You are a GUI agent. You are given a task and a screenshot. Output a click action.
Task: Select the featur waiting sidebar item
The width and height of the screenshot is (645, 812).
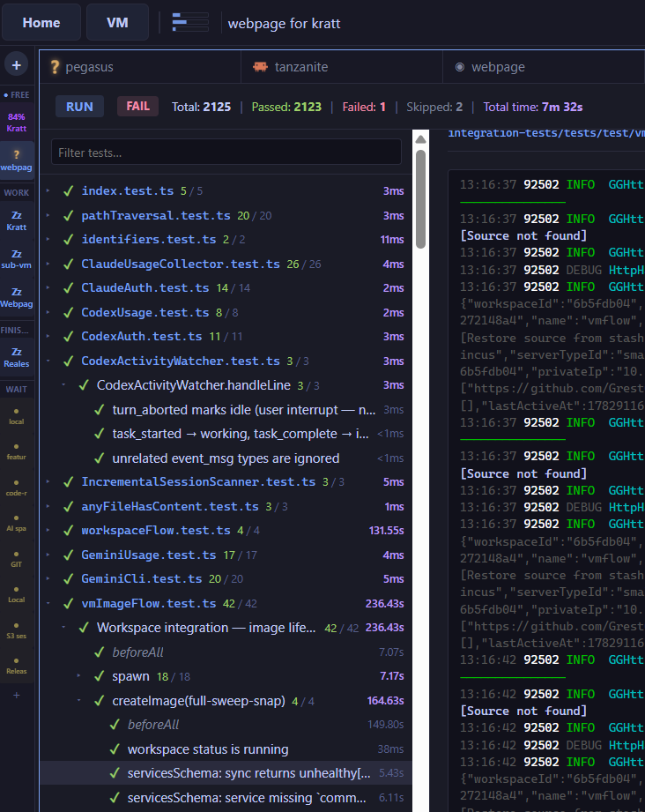(17, 451)
